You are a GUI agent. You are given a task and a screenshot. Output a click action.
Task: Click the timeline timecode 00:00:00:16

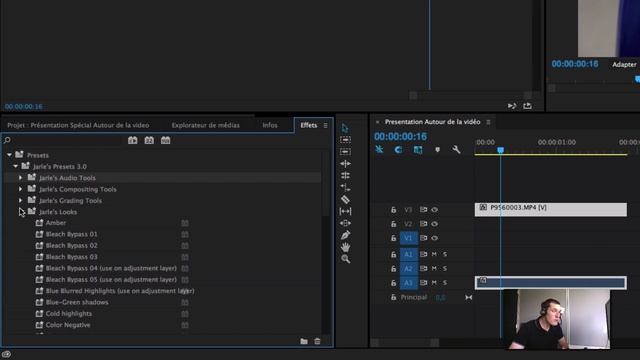point(400,136)
